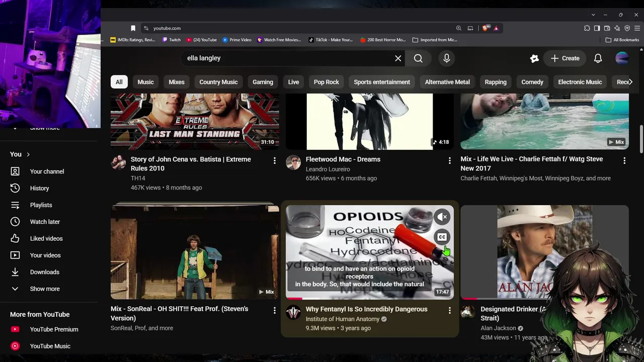Open the Twitch bookmark

click(x=172, y=40)
